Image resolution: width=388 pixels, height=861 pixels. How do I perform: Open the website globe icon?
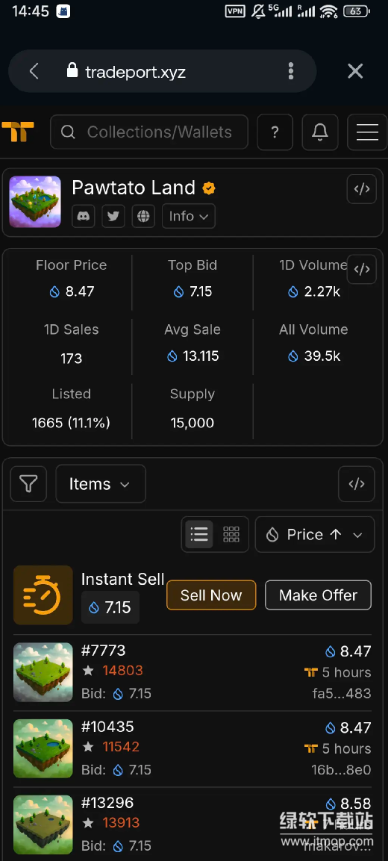pos(143,216)
